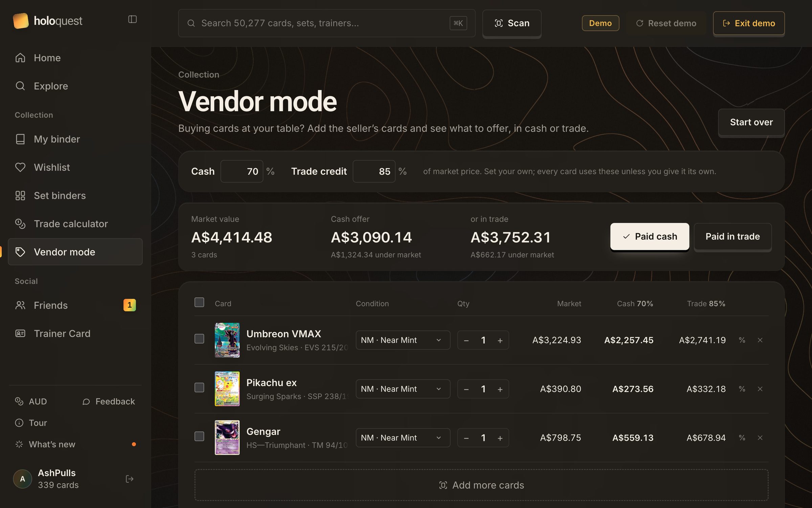Increase Pikachu ex quantity with plus

tap(500, 389)
